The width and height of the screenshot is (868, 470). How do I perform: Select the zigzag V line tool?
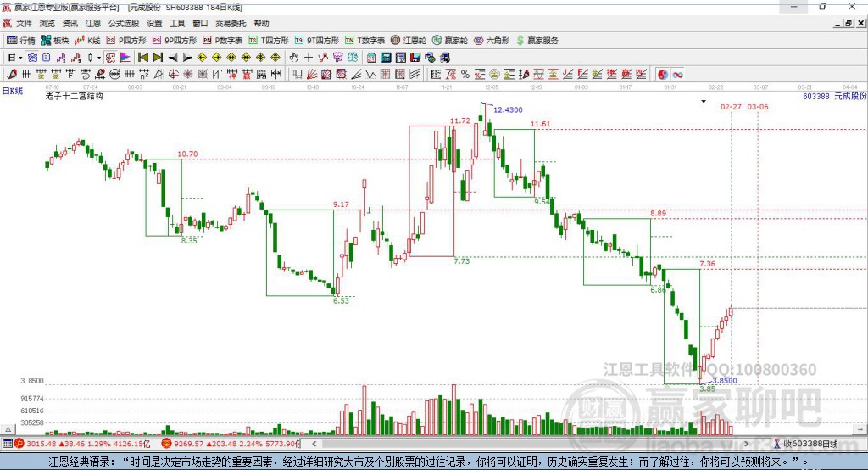370,74
